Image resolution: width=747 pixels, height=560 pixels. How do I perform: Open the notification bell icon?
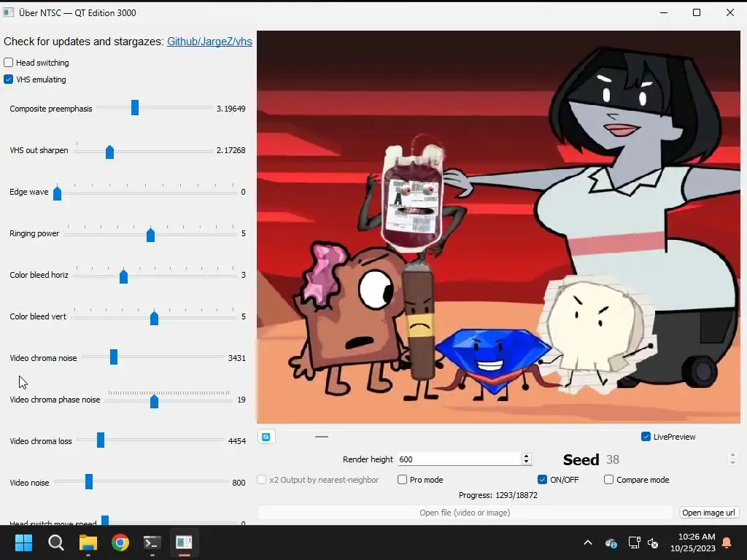(x=727, y=542)
